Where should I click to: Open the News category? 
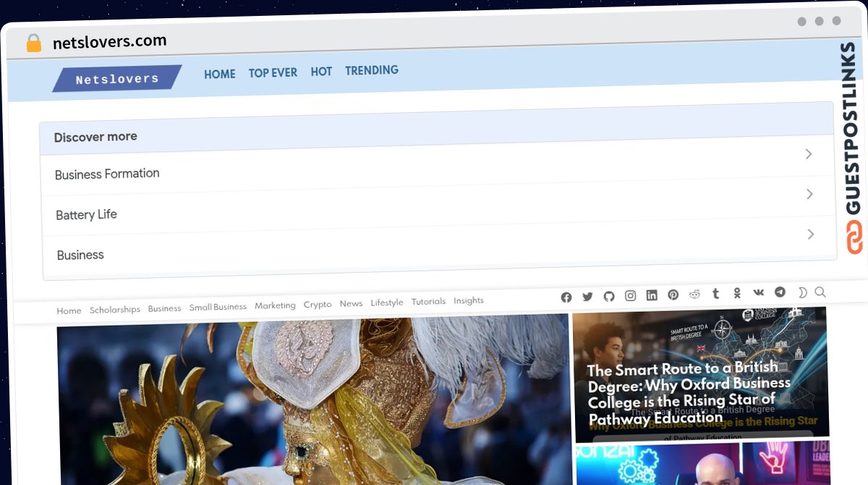point(351,303)
